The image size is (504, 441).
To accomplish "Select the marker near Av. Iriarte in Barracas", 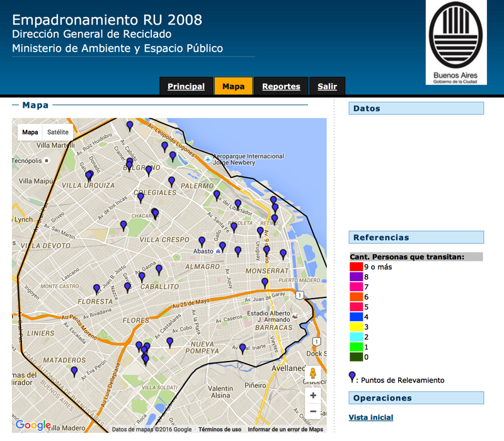I will coord(243,348).
